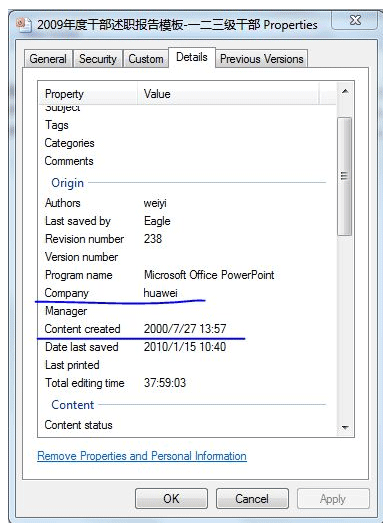Dismiss dialog with Cancel button
Screen dimensions: 384x529
252,499
